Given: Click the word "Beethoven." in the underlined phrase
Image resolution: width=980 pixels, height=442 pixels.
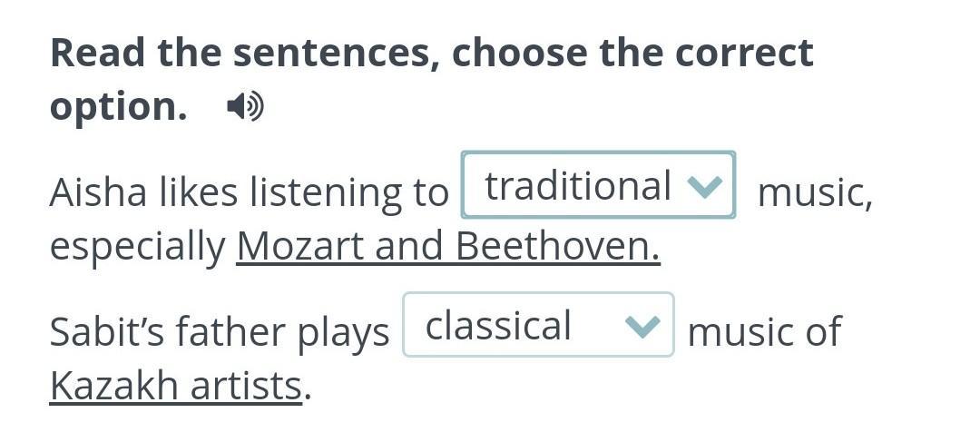Looking at the screenshot, I should [557, 246].
